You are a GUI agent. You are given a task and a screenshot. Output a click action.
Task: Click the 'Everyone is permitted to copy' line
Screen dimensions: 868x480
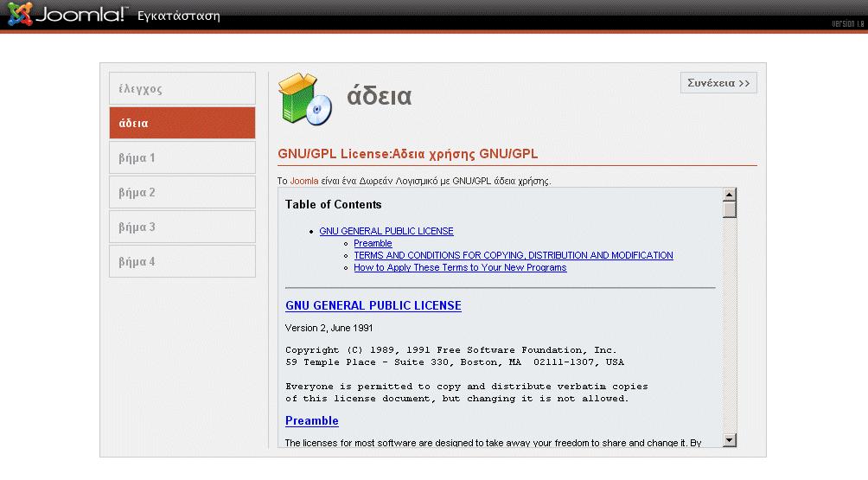467,387
